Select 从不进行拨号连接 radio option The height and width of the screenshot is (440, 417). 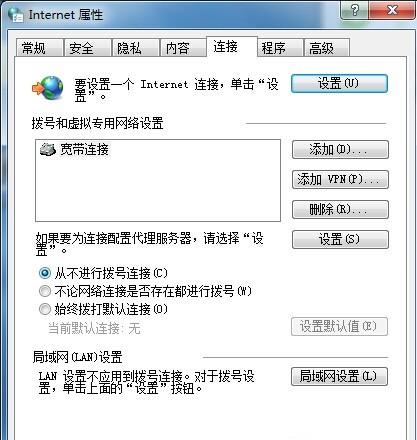pos(45,273)
